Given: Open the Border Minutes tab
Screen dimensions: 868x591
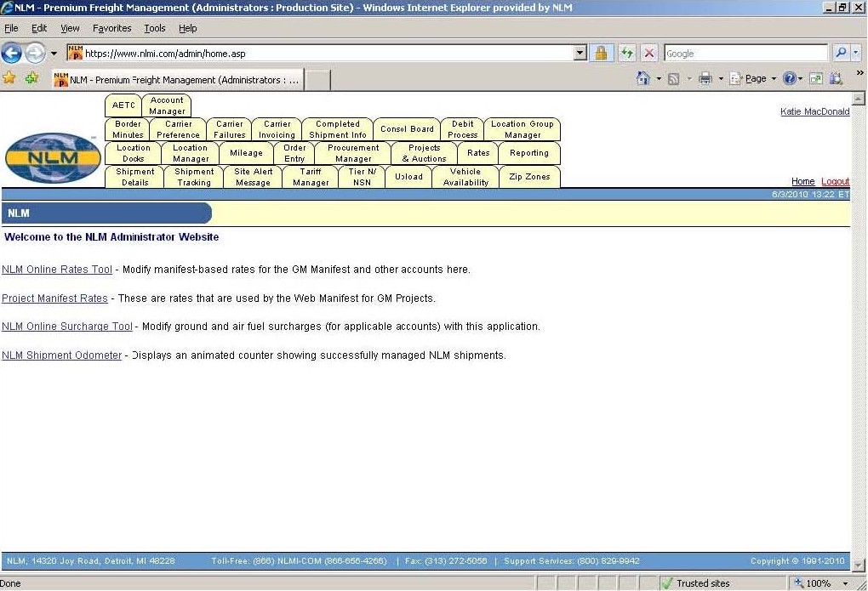Looking at the screenshot, I should [128, 129].
